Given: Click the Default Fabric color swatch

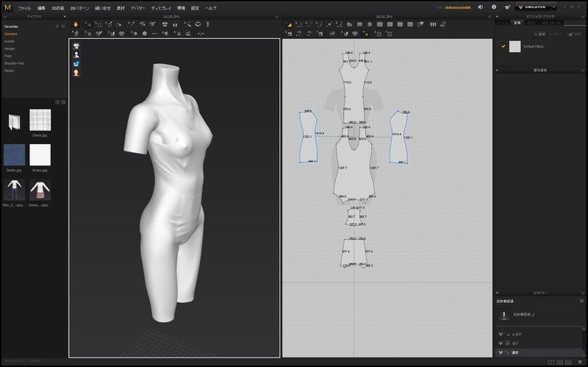Looking at the screenshot, I should click(x=515, y=46).
